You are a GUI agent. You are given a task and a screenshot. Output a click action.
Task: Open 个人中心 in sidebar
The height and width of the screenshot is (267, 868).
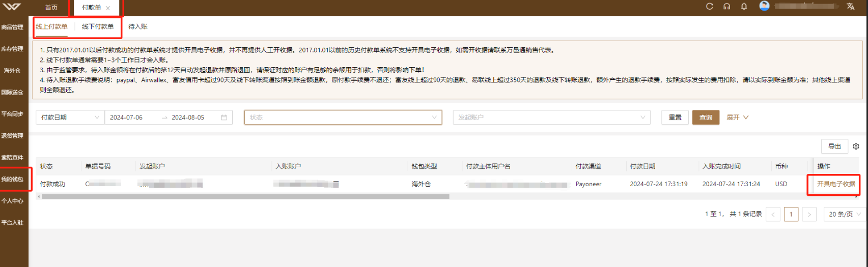pos(12,201)
